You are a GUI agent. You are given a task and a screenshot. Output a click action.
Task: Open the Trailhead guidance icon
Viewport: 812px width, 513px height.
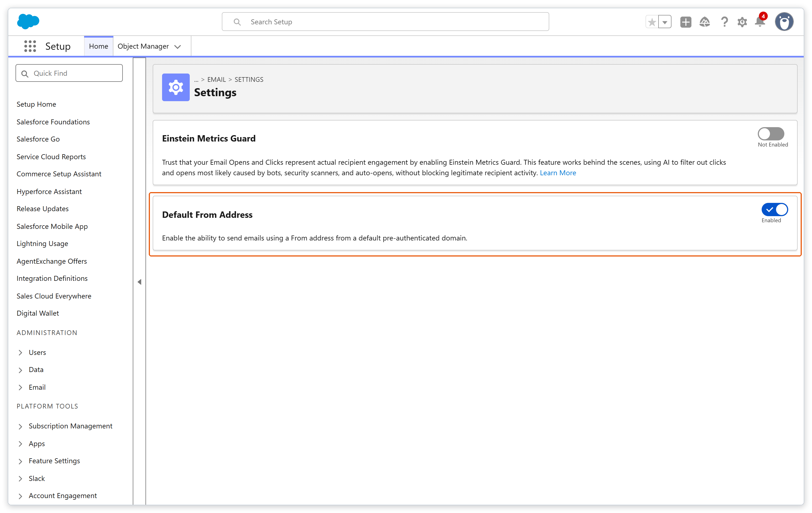point(704,22)
